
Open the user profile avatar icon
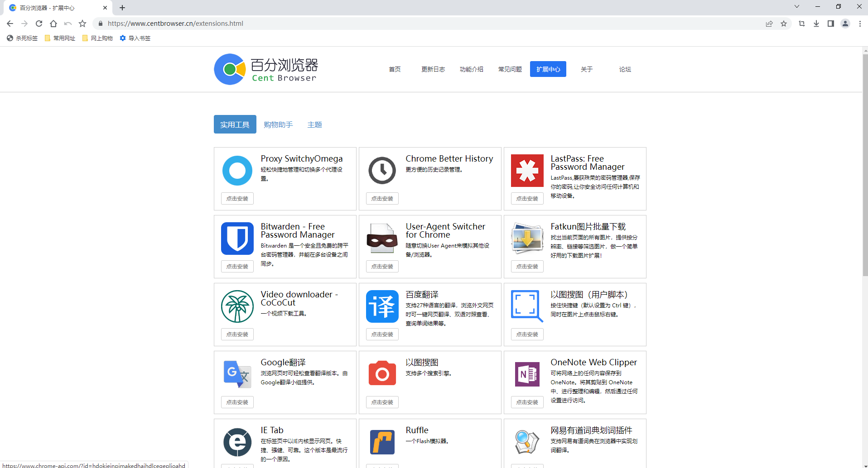(x=845, y=24)
